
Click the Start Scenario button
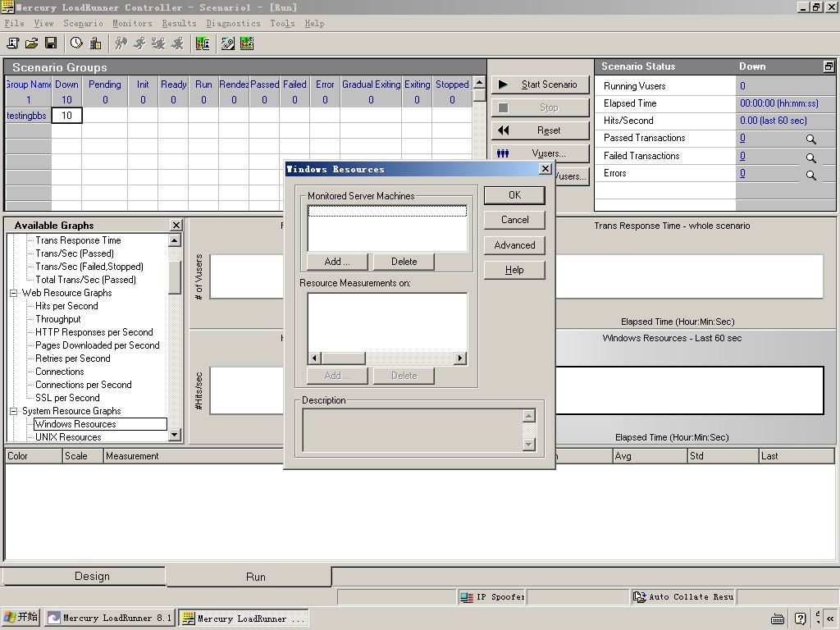pyautogui.click(x=540, y=84)
